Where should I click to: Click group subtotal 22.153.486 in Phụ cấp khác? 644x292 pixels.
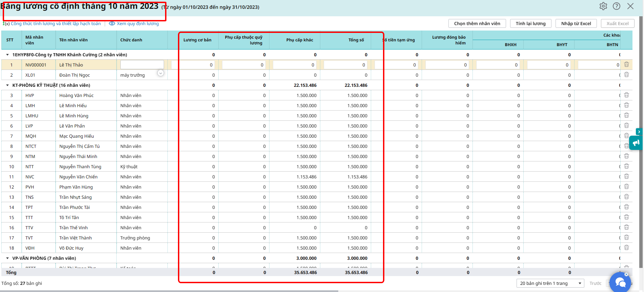tap(305, 85)
